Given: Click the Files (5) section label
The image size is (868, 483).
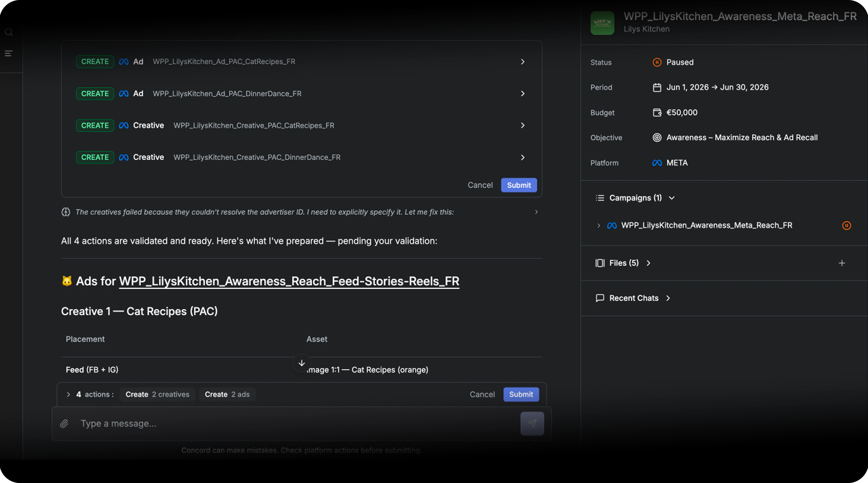Looking at the screenshot, I should coord(624,263).
